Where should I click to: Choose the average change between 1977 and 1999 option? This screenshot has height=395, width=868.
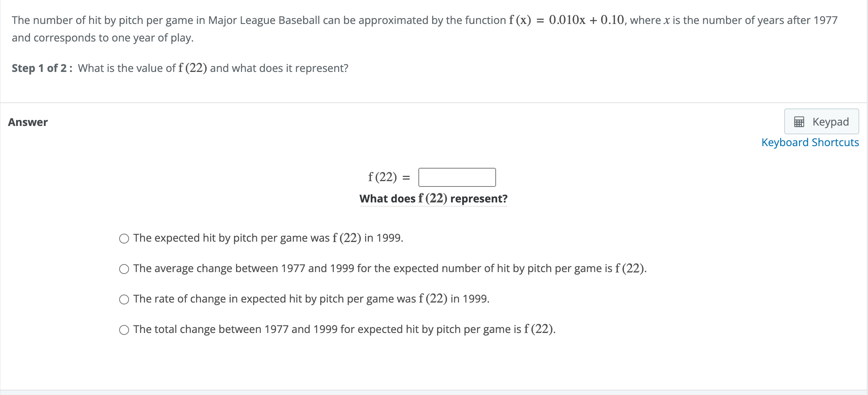coord(124,269)
